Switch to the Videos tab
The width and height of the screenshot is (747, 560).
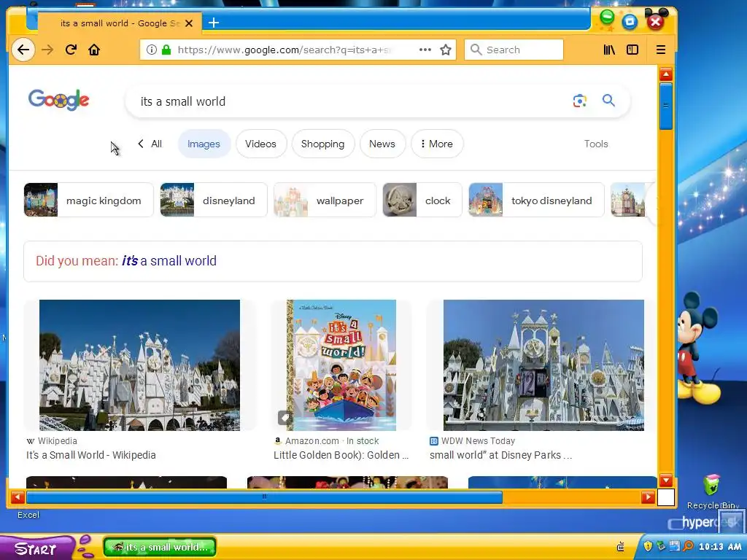(260, 144)
